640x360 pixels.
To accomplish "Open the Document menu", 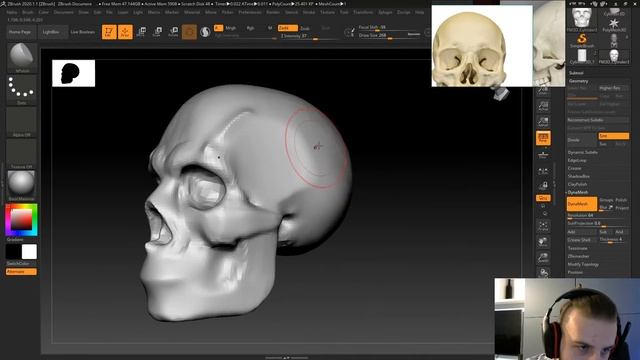I will point(64,12).
